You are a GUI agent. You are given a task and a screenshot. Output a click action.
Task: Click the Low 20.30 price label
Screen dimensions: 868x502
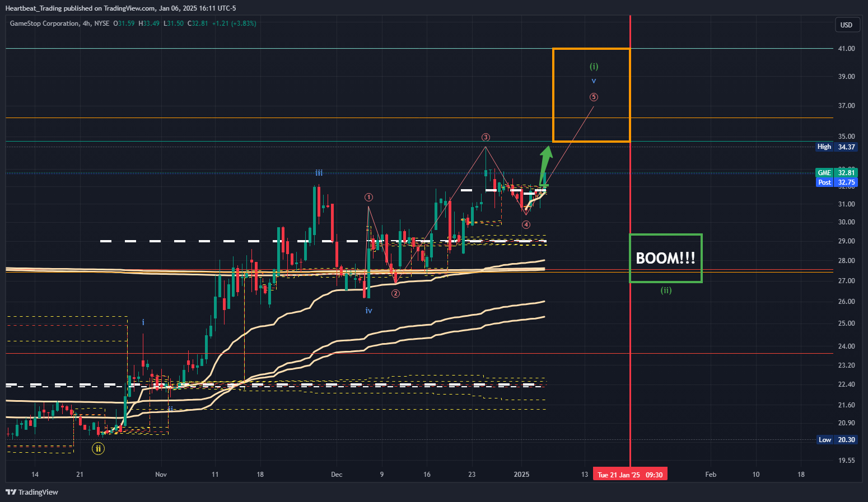pos(836,440)
